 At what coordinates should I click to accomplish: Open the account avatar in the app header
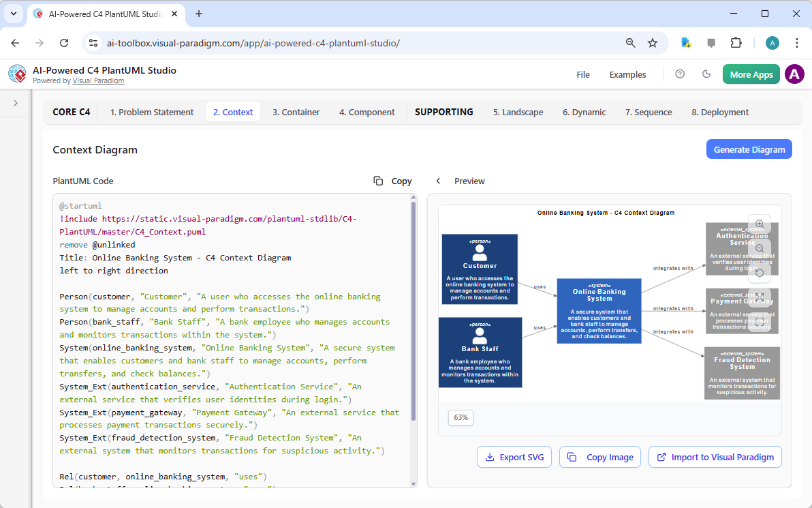pos(794,74)
